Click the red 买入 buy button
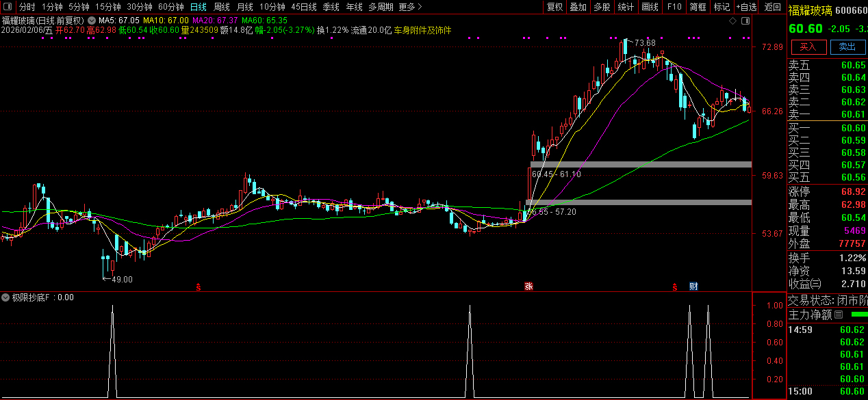Screen dimensions: 868x400 click(x=808, y=46)
